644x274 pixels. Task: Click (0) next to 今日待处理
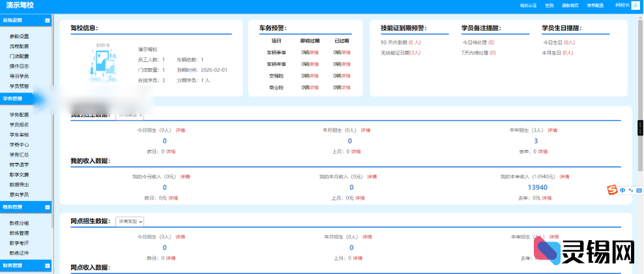coord(491,42)
